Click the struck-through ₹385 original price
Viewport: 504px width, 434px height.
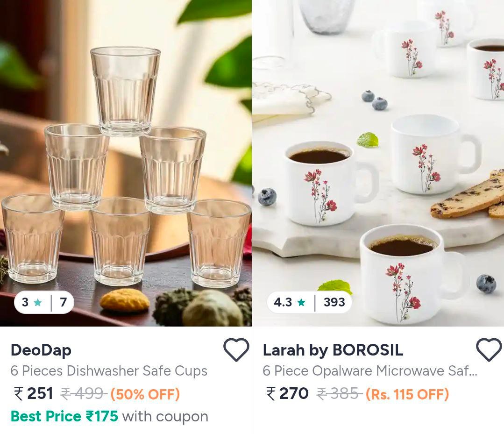coord(339,393)
